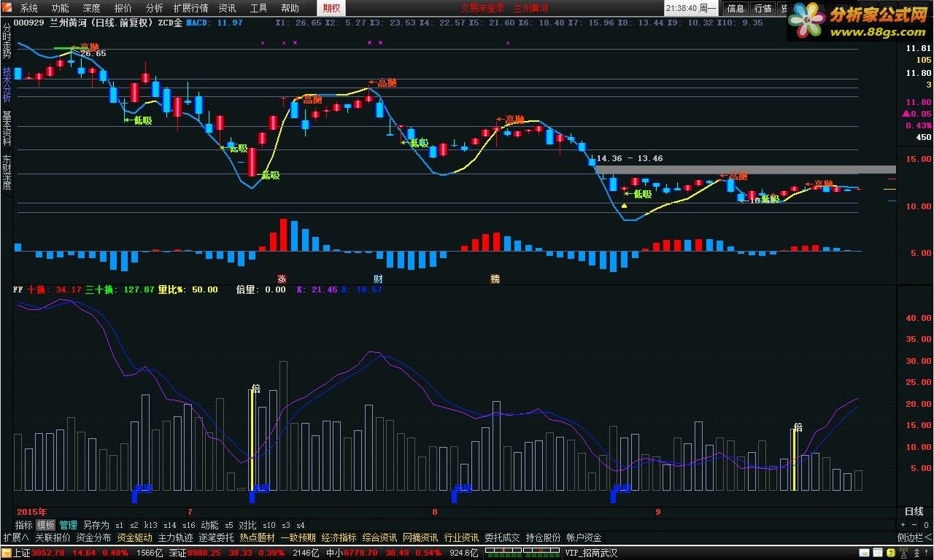Image resolution: width=934 pixels, height=560 pixels.
Task: Switch to the 东财深度 side tab
Action: click(x=7, y=172)
